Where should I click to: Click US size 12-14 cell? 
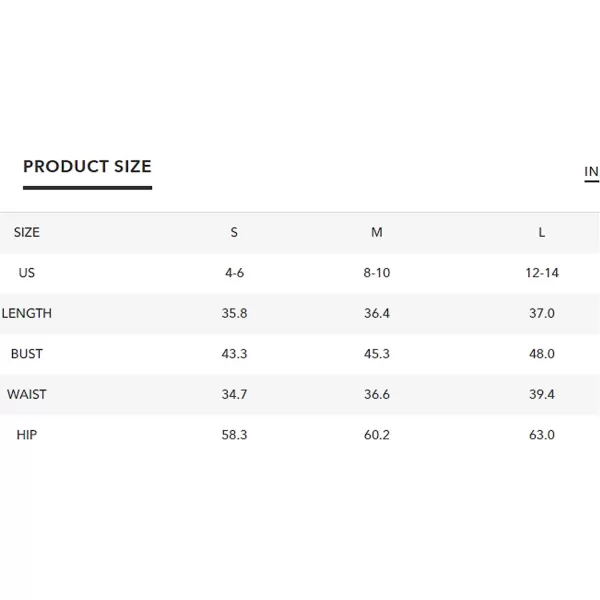542,273
